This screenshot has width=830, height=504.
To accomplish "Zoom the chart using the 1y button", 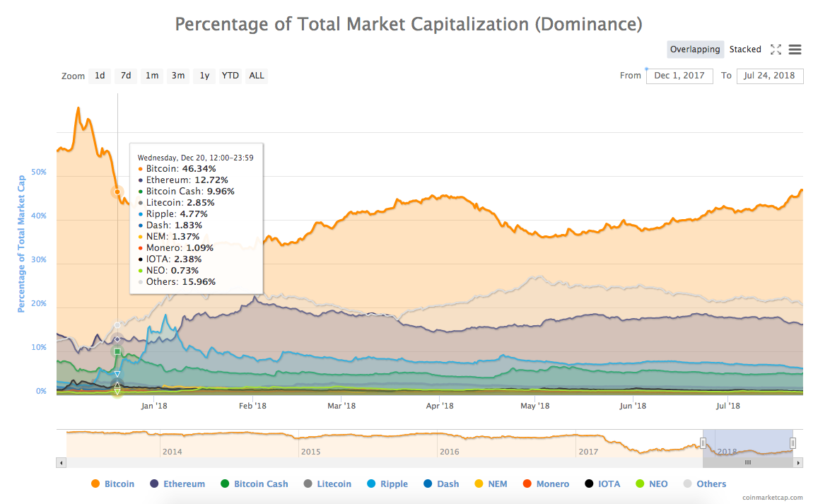I will click(204, 76).
